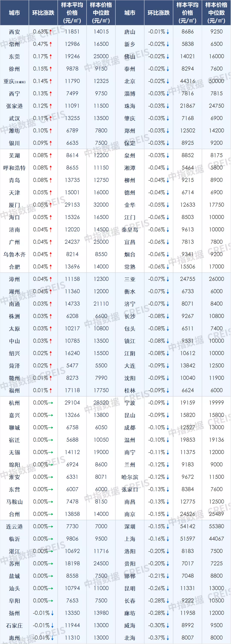Viewport: 231px width, 644px height.
Task: Click 福州's average price 17118
Action: pos(72,390)
